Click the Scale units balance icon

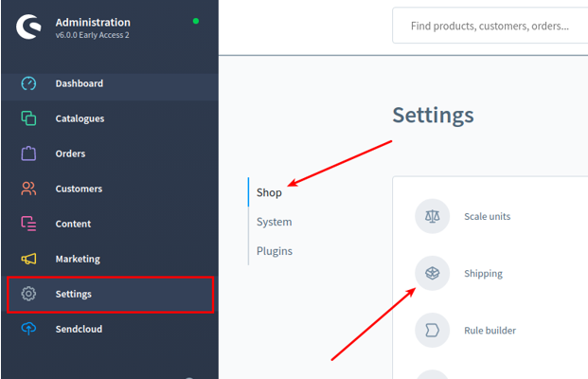(x=432, y=216)
